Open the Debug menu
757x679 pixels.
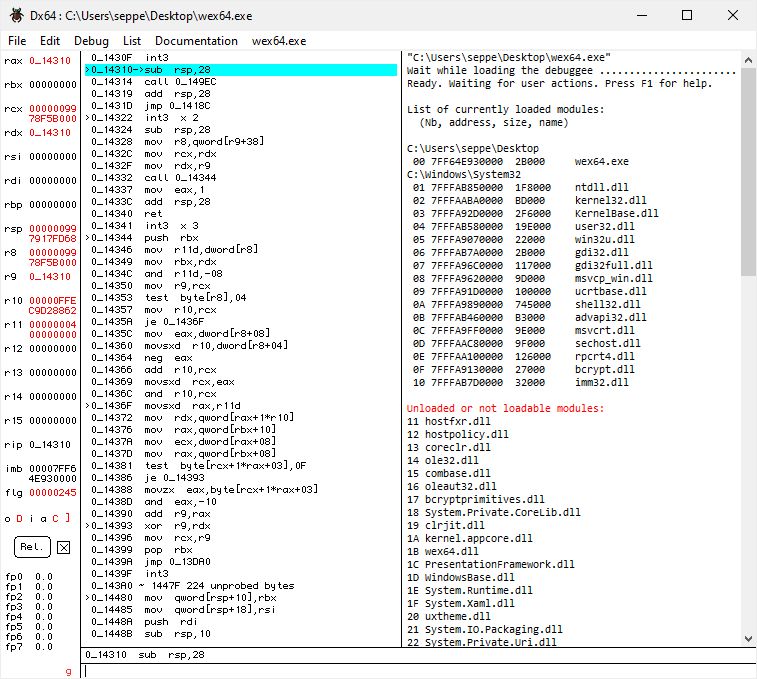[x=91, y=41]
